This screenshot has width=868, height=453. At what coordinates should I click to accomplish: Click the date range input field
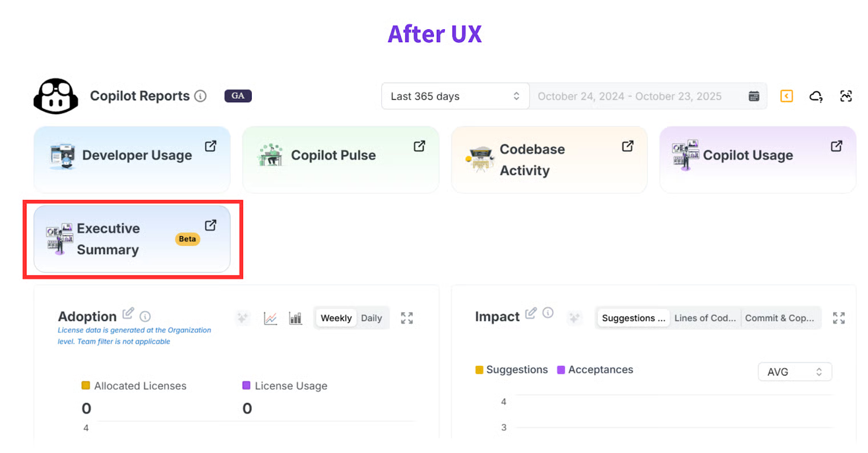pos(629,96)
